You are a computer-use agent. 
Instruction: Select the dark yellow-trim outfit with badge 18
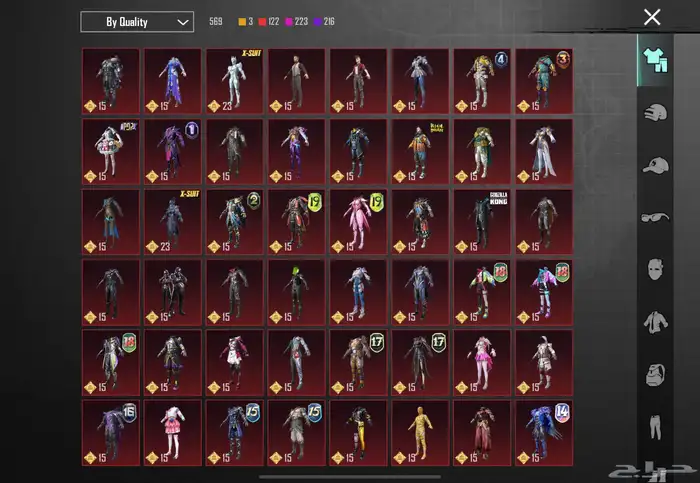coord(111,362)
